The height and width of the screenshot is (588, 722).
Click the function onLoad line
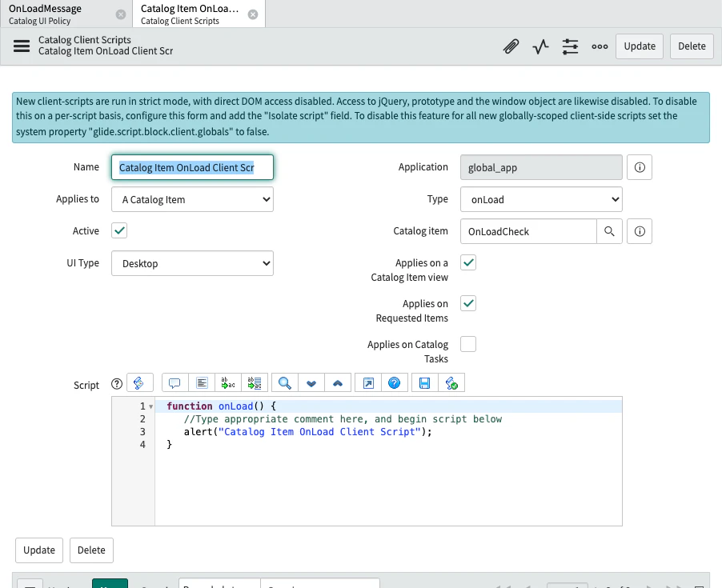221,406
